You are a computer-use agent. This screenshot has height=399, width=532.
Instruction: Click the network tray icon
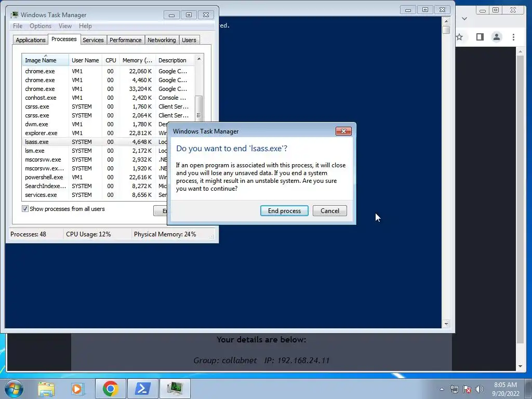point(454,389)
